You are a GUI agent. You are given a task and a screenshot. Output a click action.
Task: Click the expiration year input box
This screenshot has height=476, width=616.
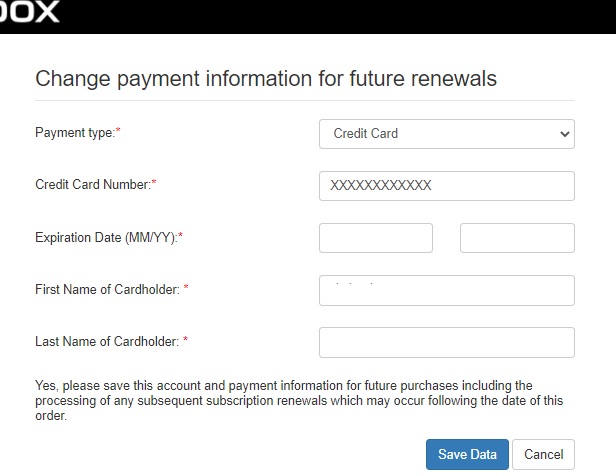pos(517,238)
